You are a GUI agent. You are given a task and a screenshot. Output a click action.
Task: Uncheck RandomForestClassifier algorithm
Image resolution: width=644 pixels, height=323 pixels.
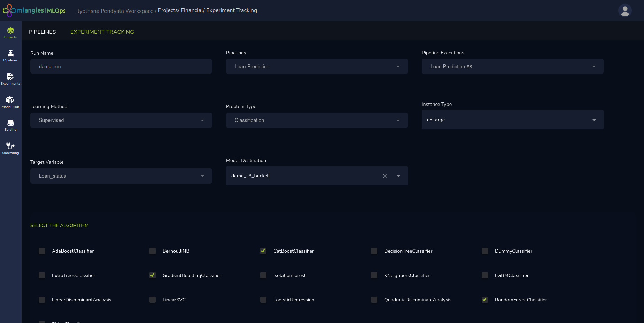click(x=485, y=300)
